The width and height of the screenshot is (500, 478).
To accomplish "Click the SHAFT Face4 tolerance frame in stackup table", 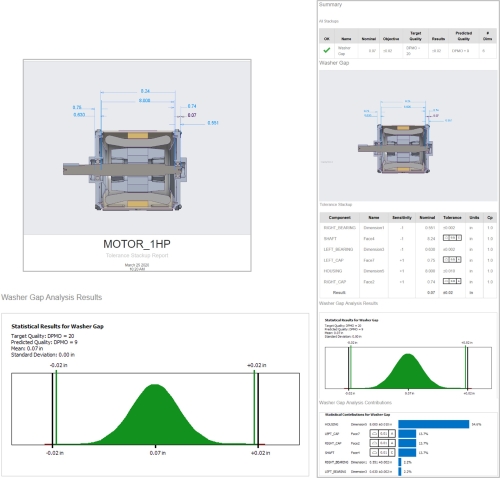I will pyautogui.click(x=452, y=238).
